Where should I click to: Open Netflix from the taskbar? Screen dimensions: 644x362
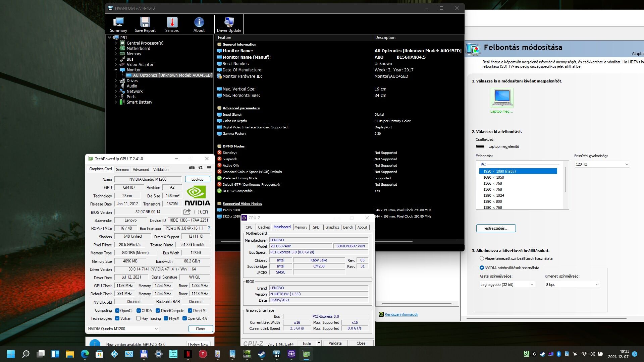click(x=188, y=354)
